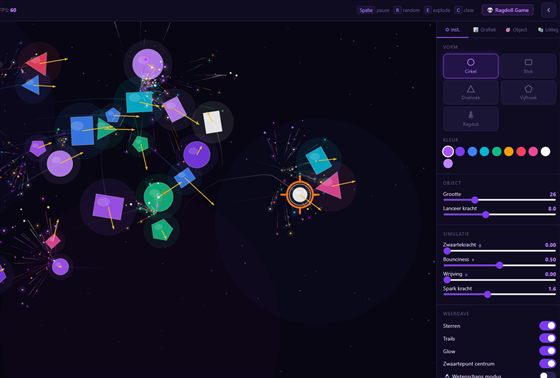Screen dimensions: 560x378
Task: Choose the Driehoek triangle shape
Action: (x=471, y=92)
